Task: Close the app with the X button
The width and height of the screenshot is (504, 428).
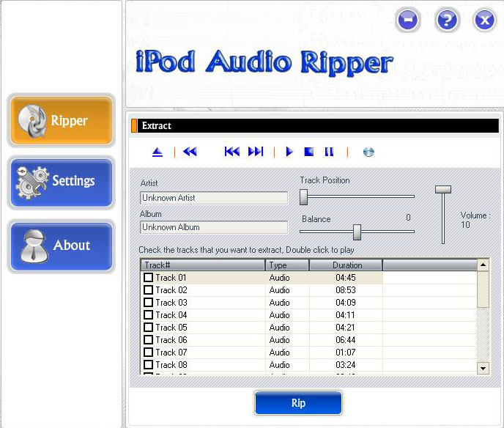Action: point(485,20)
